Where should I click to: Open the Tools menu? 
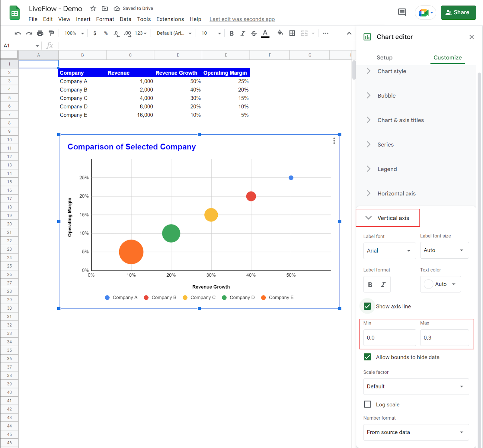pyautogui.click(x=144, y=19)
